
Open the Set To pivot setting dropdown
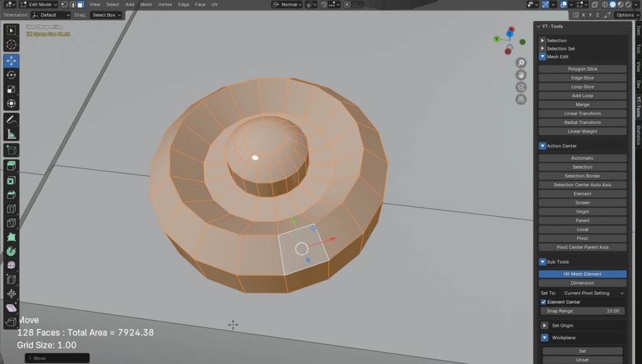(x=592, y=293)
